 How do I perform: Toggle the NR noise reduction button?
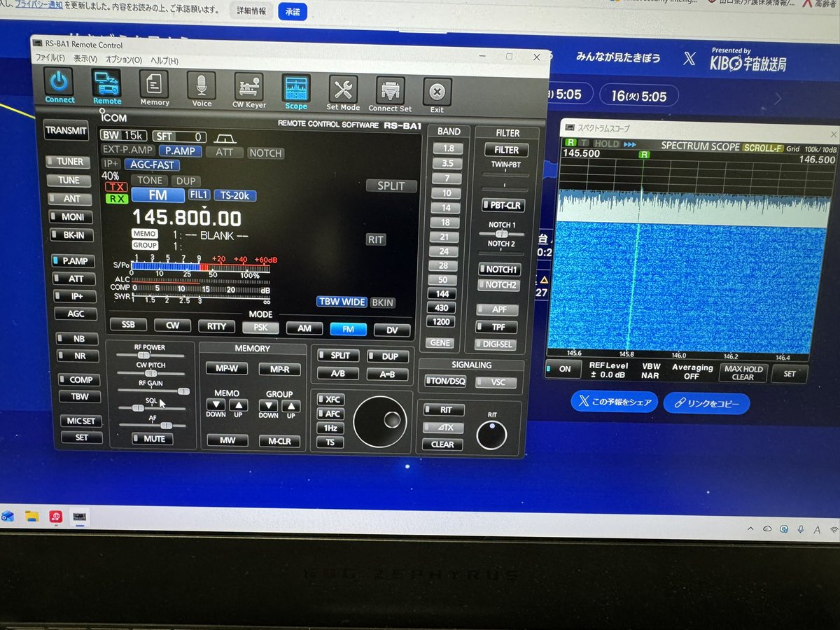point(76,356)
